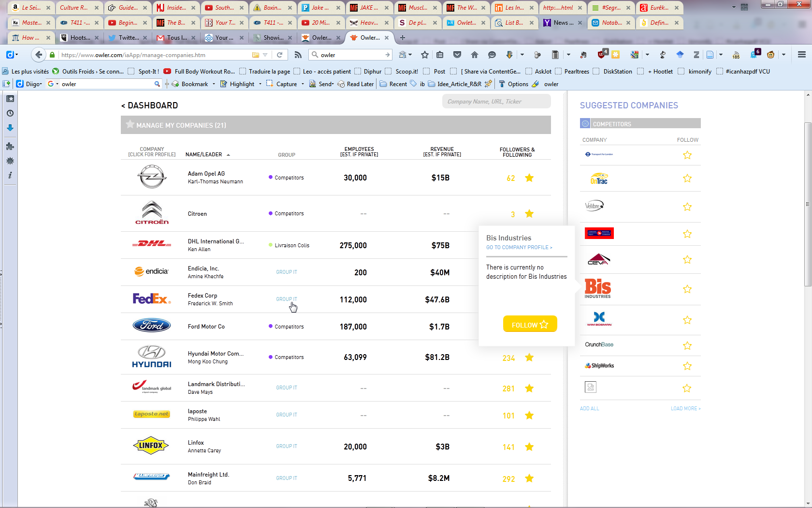Toggle the follow star for Hyundai Motor
The width and height of the screenshot is (812, 508).
(x=529, y=357)
